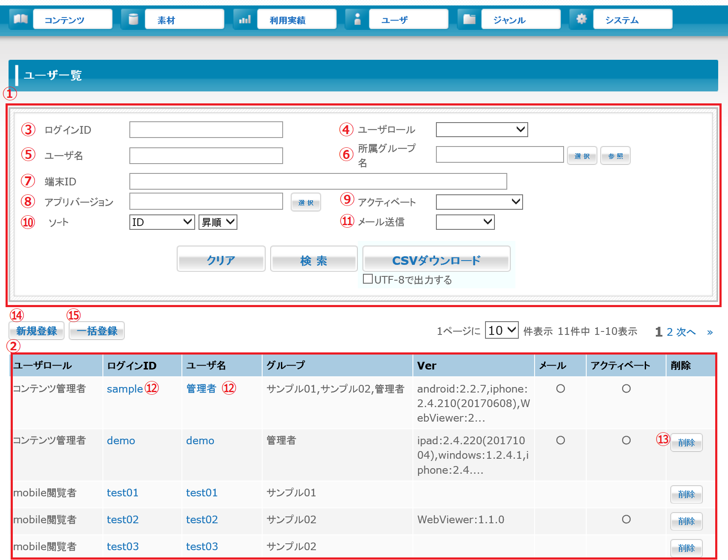Click the 参照 button for 所属グループ名
The height and width of the screenshot is (560, 728).
pyautogui.click(x=615, y=156)
